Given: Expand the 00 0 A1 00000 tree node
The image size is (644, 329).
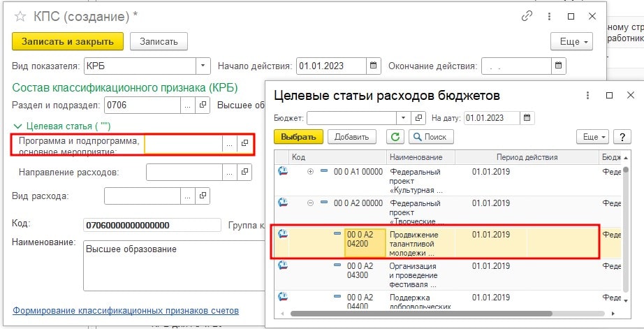Looking at the screenshot, I should point(311,172).
